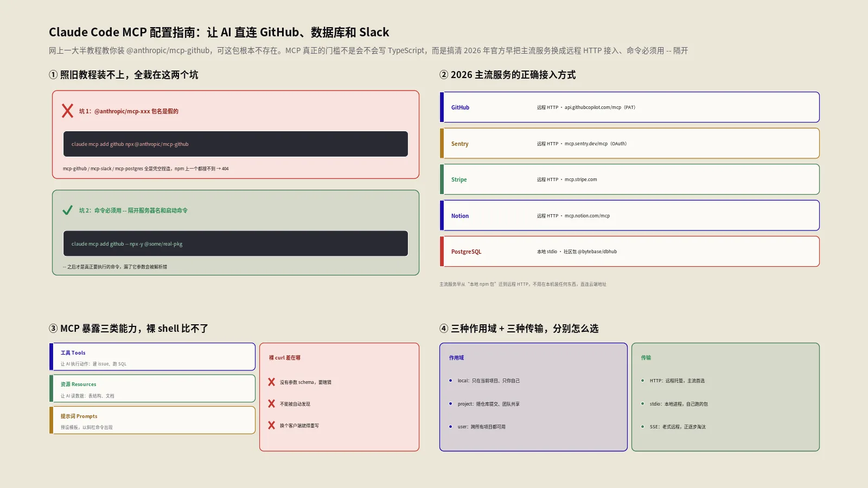Click the red X next to 没有参数 schema
This screenshot has height=488, width=868.
click(x=271, y=382)
